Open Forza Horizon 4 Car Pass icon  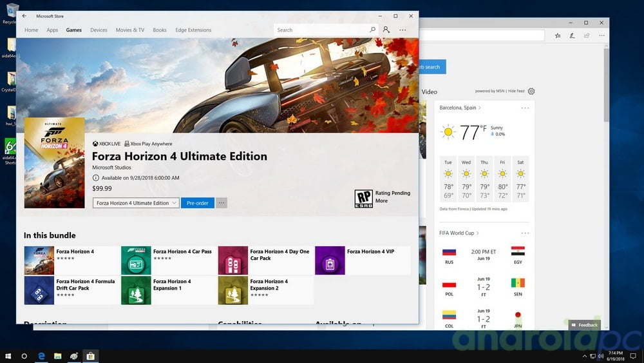pyautogui.click(x=136, y=260)
